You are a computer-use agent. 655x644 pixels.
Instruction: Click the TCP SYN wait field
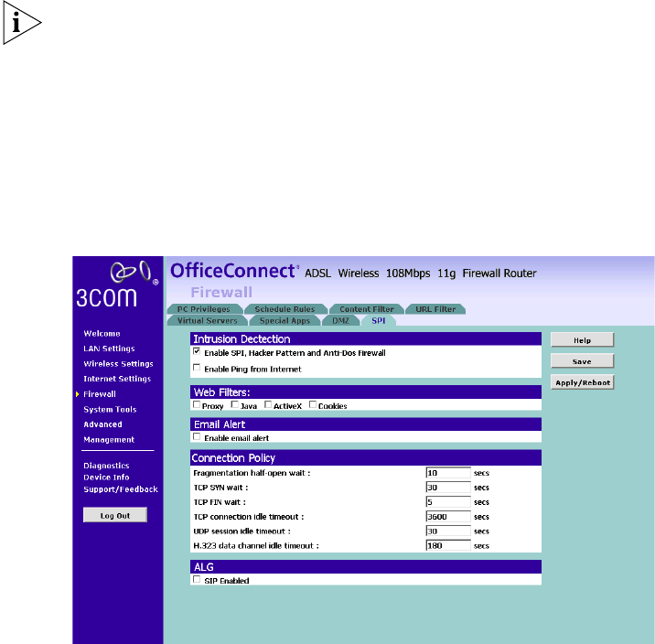pos(448,488)
